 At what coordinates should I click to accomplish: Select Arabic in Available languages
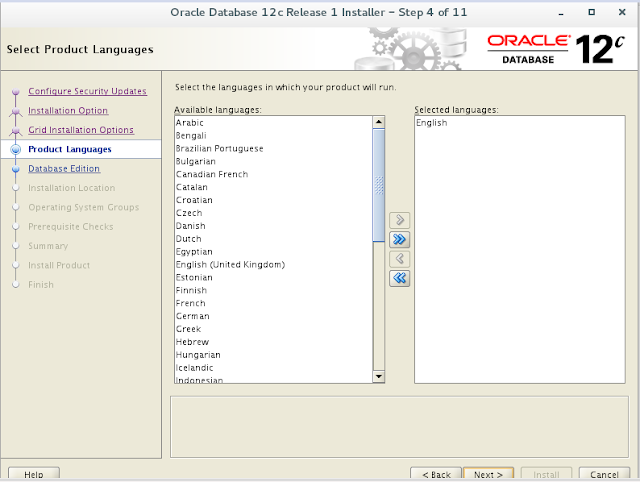[273, 123]
